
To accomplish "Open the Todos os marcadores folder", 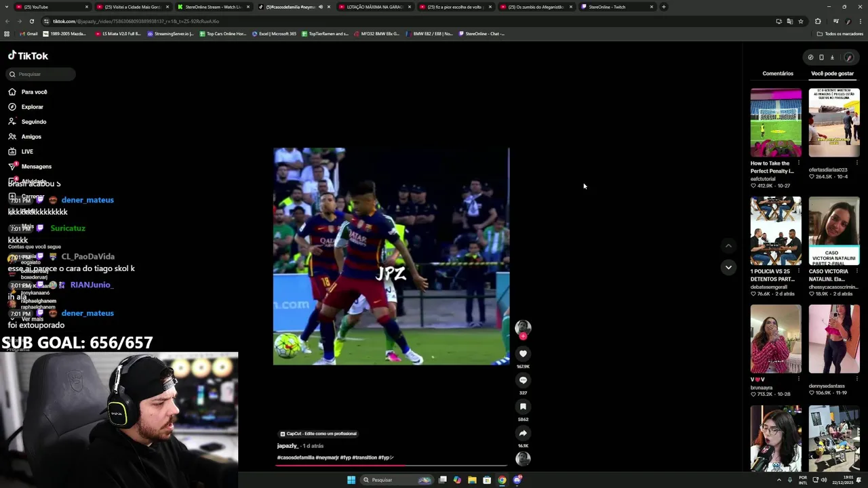I will (840, 34).
